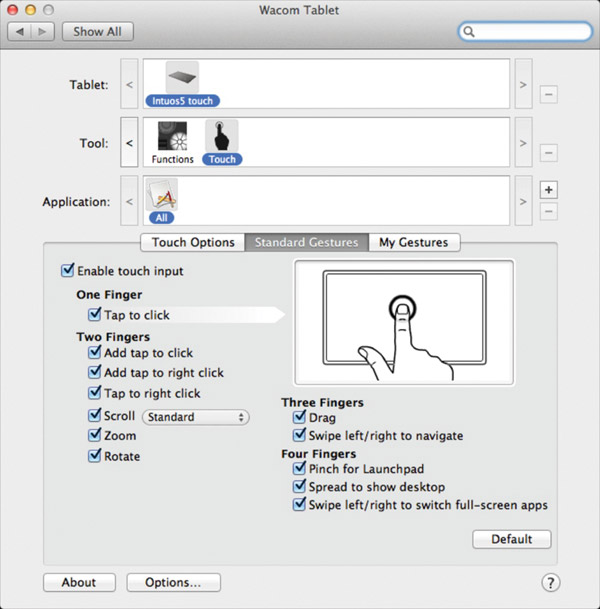Click the Wacom Tablet window title
Viewport: 600px width, 609px height.
pos(299,10)
